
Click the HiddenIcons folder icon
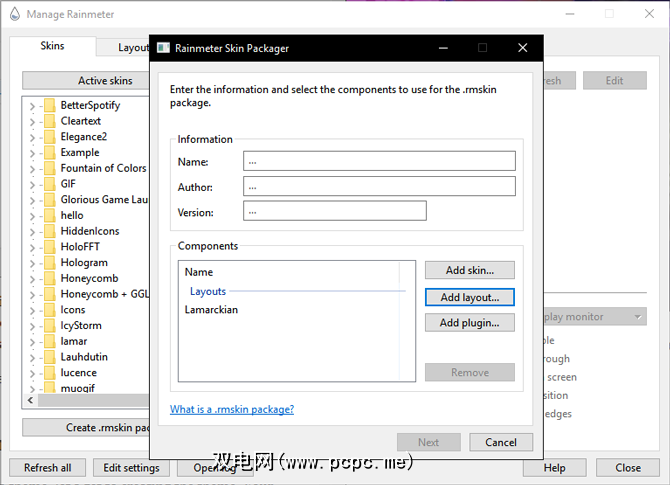(x=50, y=231)
